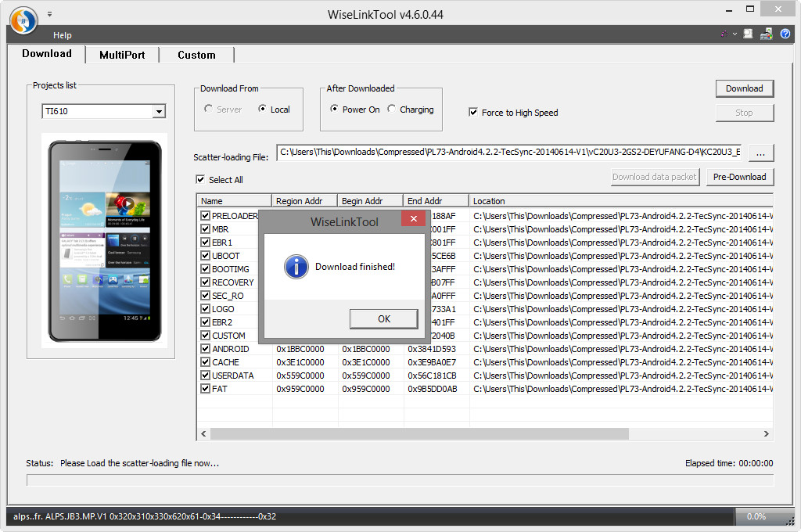Select the CACHE End Addr 0x3E9BA0E7 cell
Image resolution: width=801 pixels, height=532 pixels.
point(432,362)
